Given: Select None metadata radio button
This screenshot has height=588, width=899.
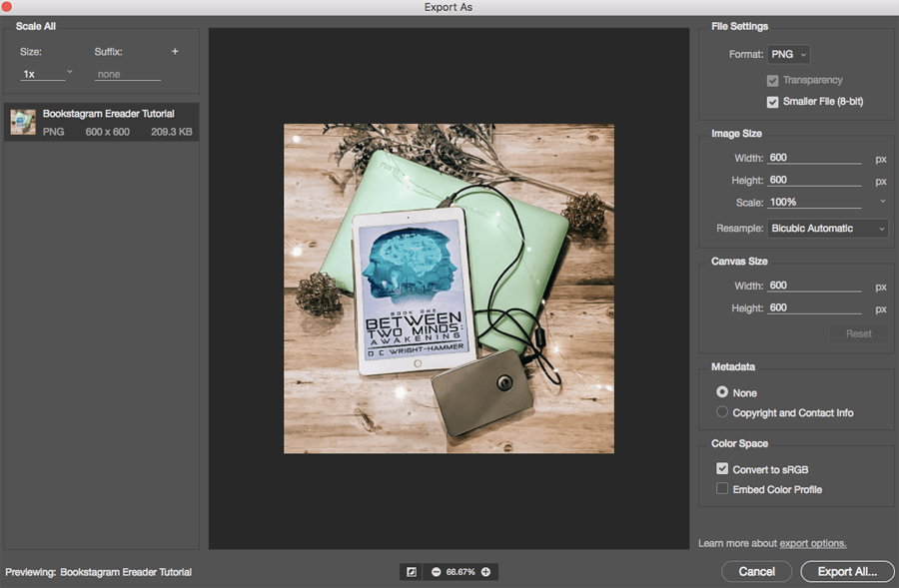Looking at the screenshot, I should pyautogui.click(x=722, y=392).
